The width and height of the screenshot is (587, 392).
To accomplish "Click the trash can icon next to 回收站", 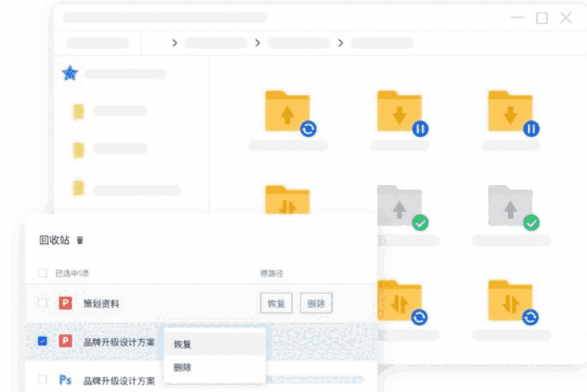I will point(80,240).
